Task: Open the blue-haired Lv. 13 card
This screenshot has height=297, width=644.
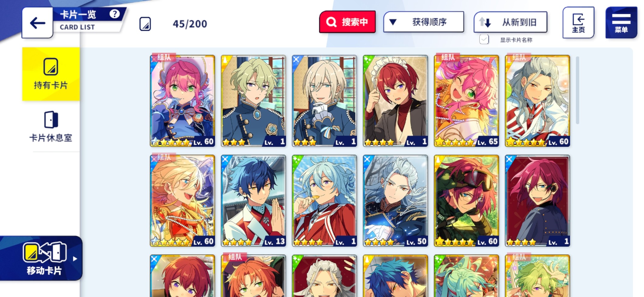Action: 253,201
